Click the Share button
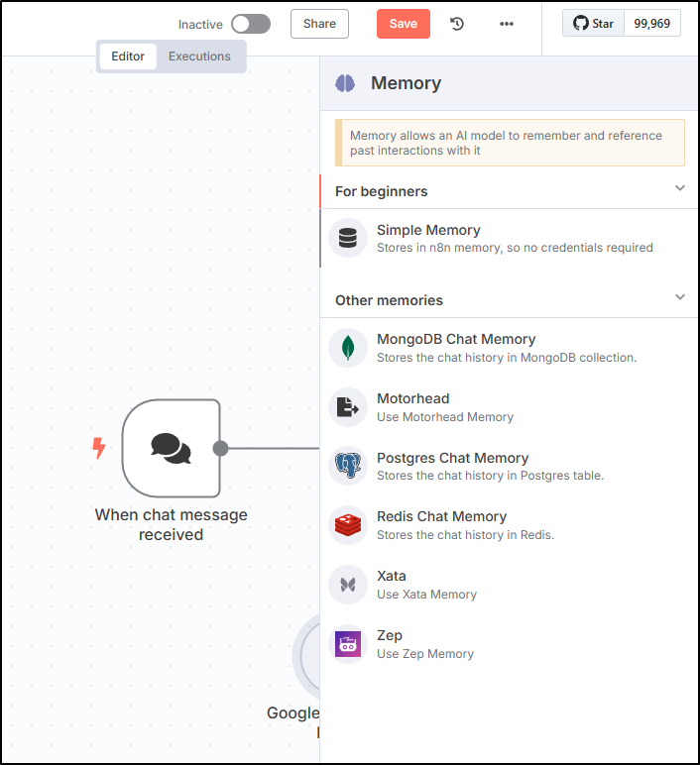Screen dimensions: 700x765 pos(319,24)
